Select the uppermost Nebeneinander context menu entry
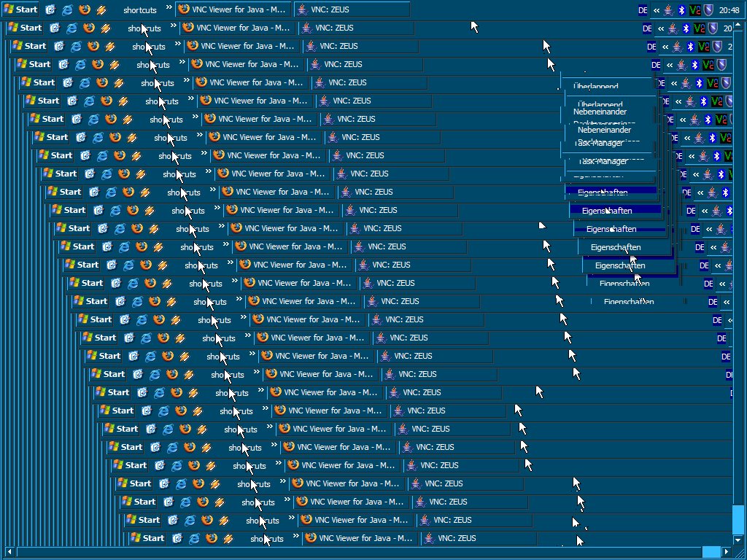Image resolution: width=747 pixels, height=560 pixels. click(600, 112)
